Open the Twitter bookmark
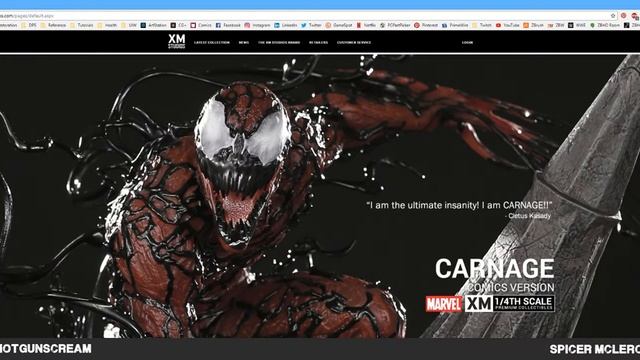The width and height of the screenshot is (640, 360). tap(311, 25)
